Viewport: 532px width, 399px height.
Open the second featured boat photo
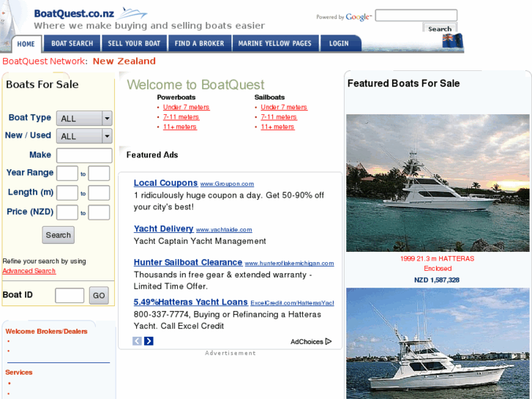438,343
